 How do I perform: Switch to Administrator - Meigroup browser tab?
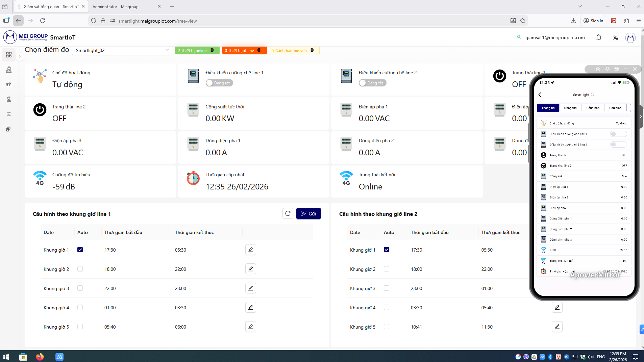point(116,7)
